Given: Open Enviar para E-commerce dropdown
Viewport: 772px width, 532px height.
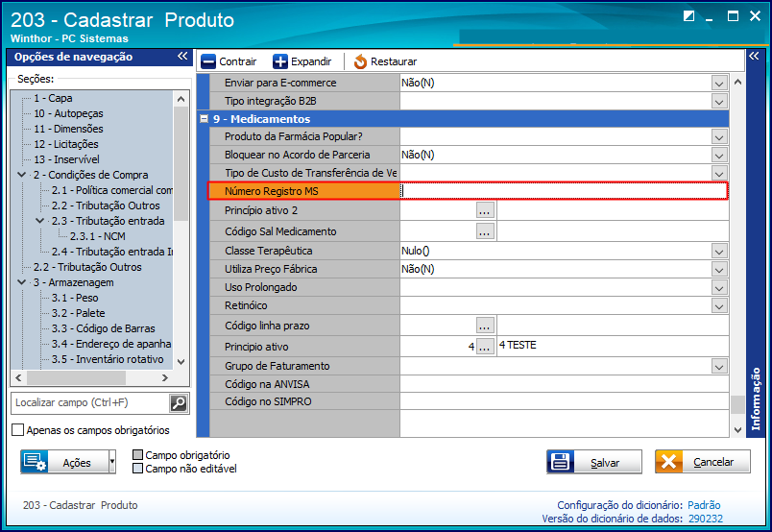Looking at the screenshot, I should pos(719,83).
